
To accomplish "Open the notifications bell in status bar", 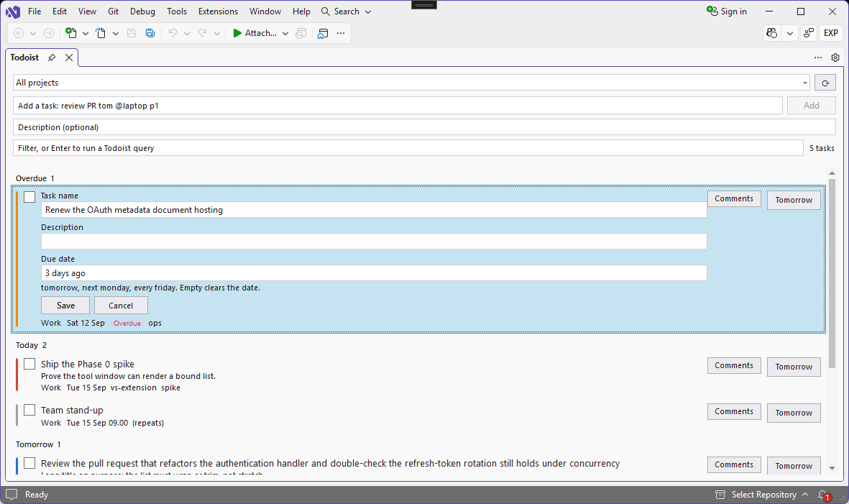I will (824, 495).
